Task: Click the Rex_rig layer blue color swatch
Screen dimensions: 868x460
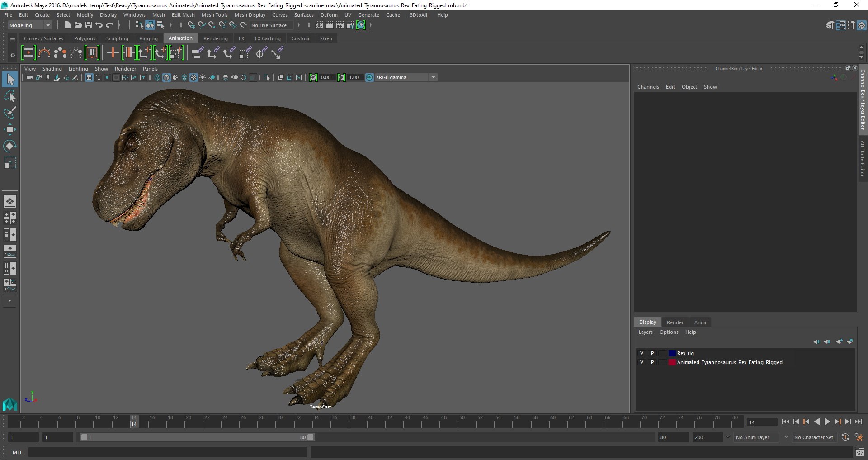Action: pos(672,353)
